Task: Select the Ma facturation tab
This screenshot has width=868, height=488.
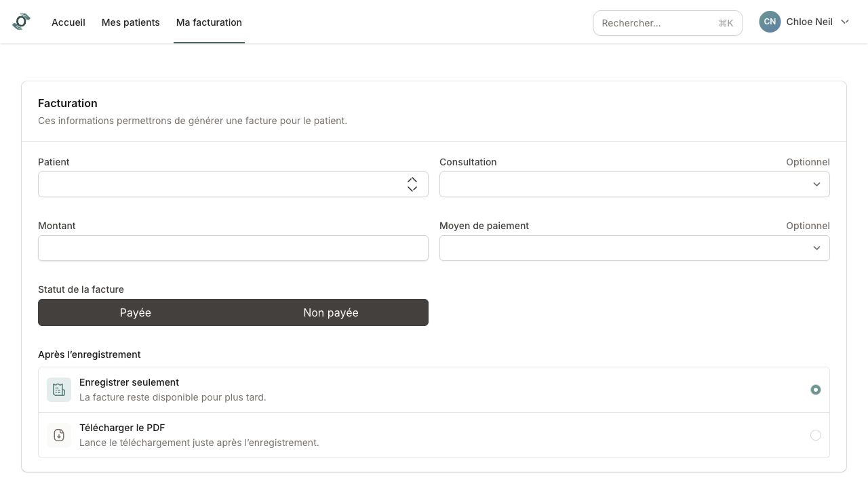Action: tap(209, 22)
